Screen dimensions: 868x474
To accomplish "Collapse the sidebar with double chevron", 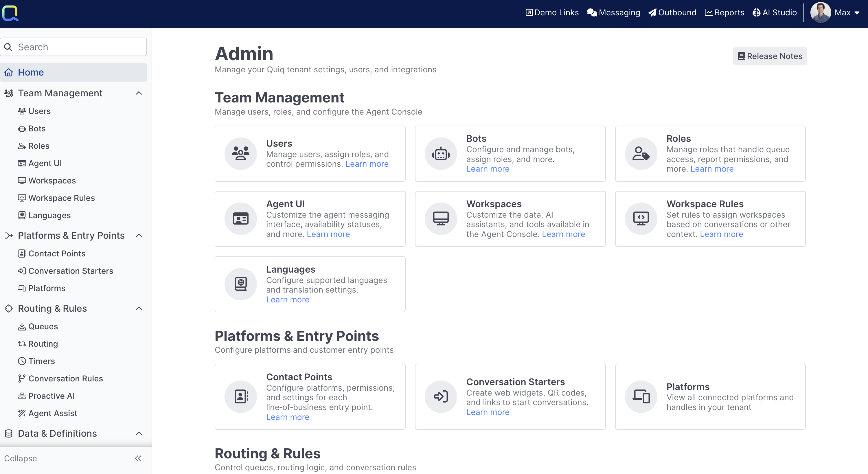I will (x=138, y=458).
